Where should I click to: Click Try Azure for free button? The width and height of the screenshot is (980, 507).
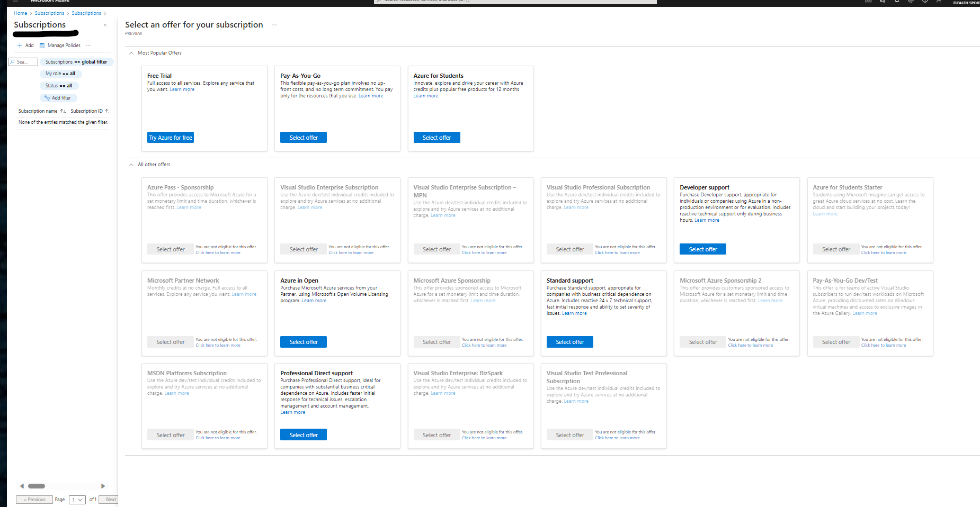tap(171, 138)
